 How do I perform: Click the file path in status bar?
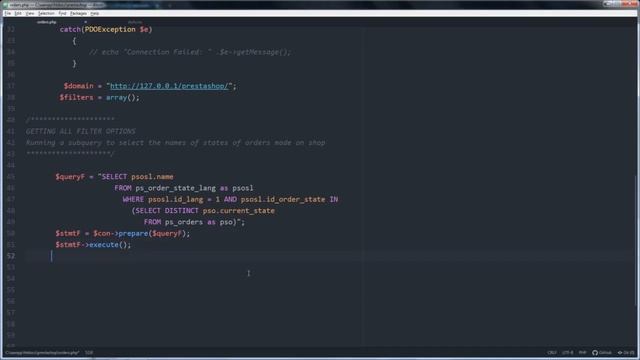[42, 353]
